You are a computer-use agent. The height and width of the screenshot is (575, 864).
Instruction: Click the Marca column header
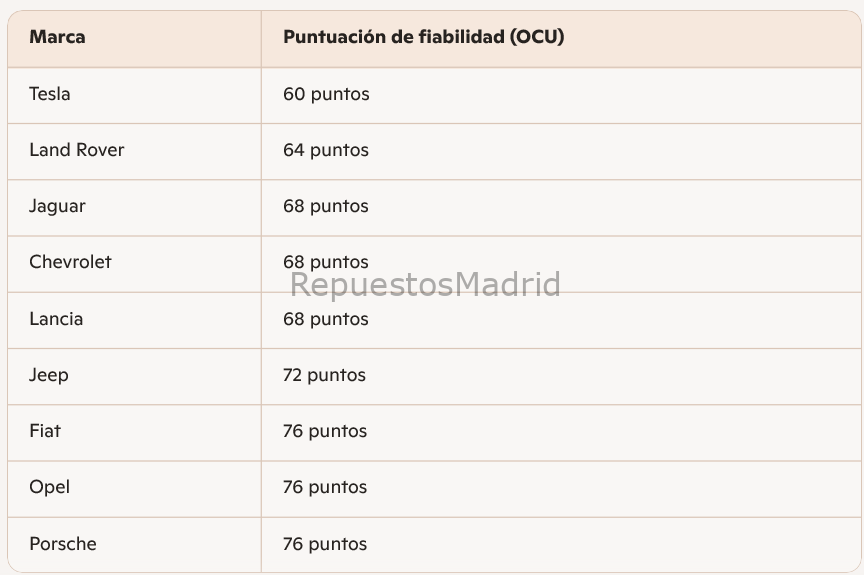click(57, 38)
